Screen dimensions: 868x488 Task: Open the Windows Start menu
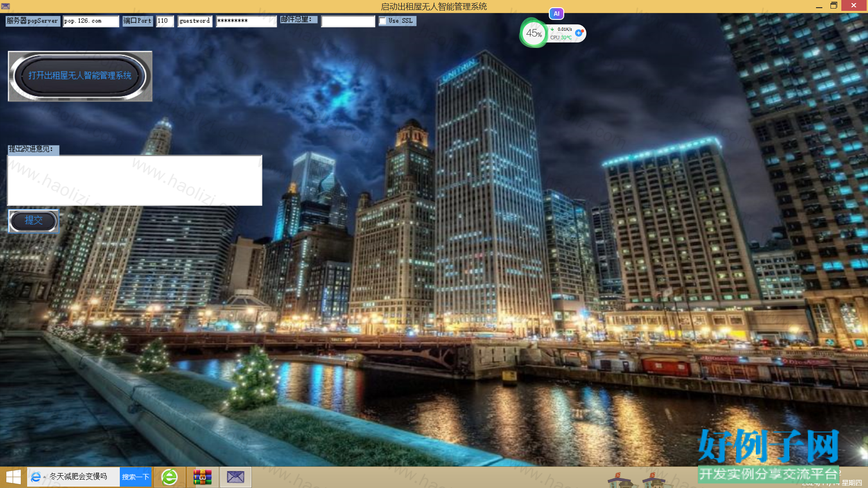[x=14, y=477]
